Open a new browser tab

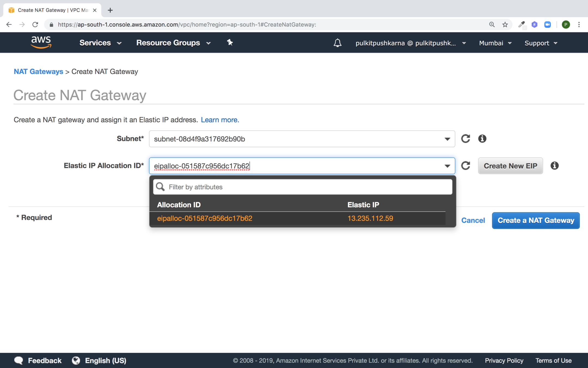click(110, 10)
